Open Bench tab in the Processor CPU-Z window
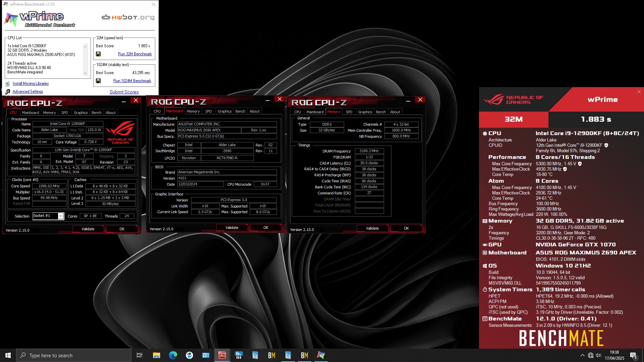Image resolution: width=644 pixels, height=362 pixels. click(x=96, y=113)
